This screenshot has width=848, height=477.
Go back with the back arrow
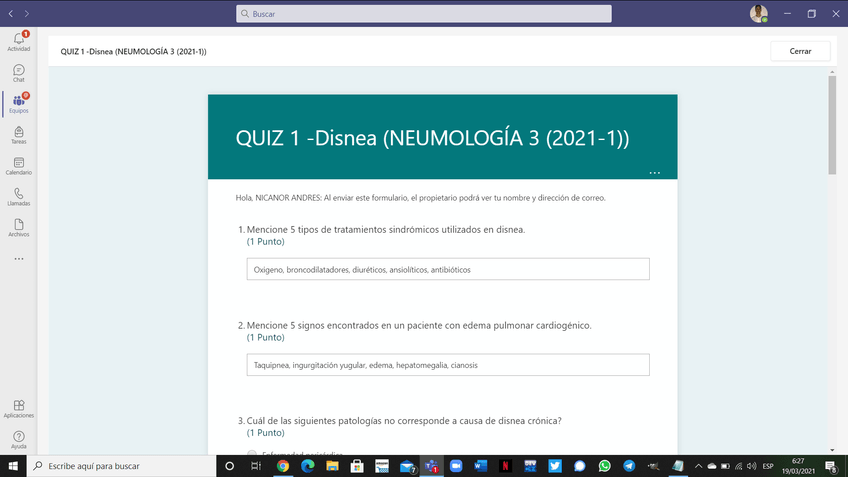pyautogui.click(x=11, y=14)
